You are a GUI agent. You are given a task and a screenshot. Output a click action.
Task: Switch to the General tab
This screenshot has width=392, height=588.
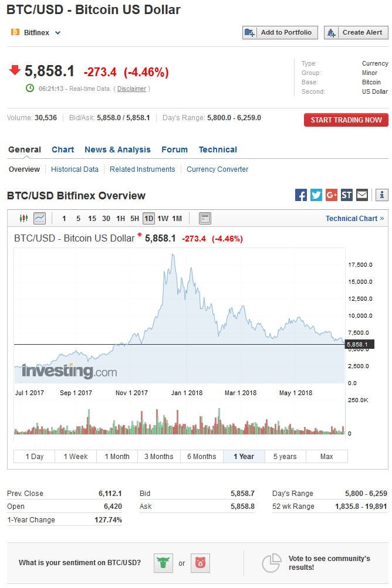[25, 149]
